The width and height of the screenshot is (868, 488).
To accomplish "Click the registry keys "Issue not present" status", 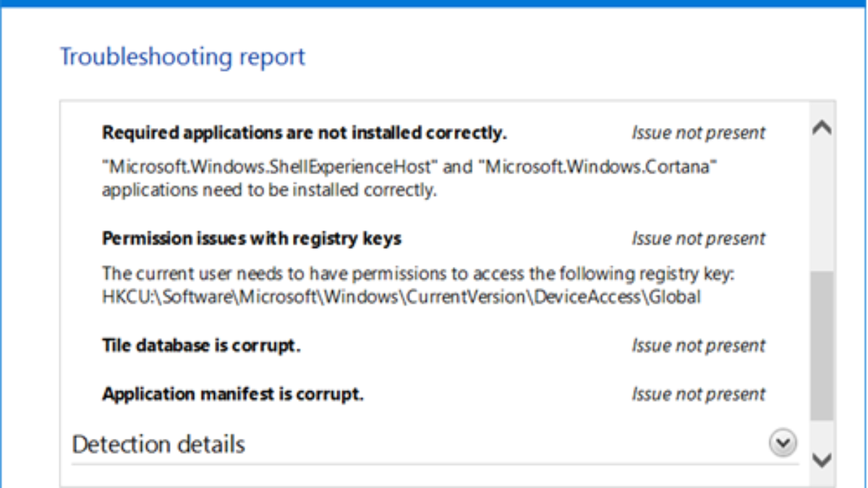I will pos(698,239).
